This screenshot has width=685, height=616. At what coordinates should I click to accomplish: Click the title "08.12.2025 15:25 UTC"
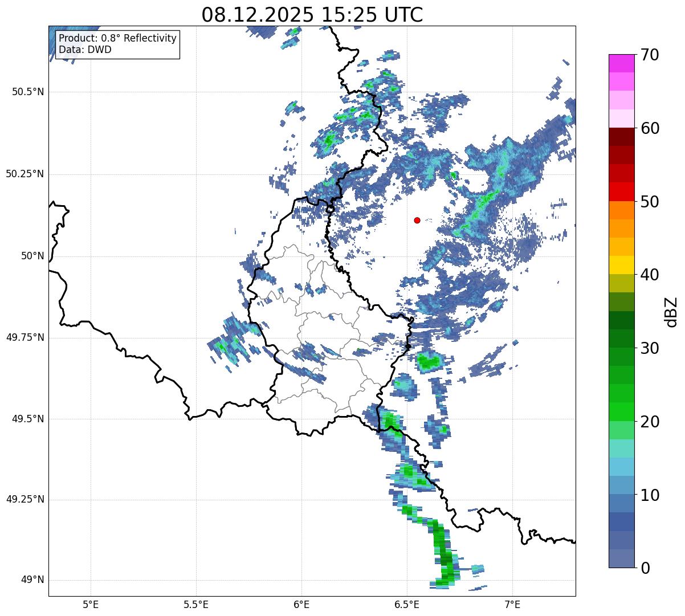pos(312,14)
